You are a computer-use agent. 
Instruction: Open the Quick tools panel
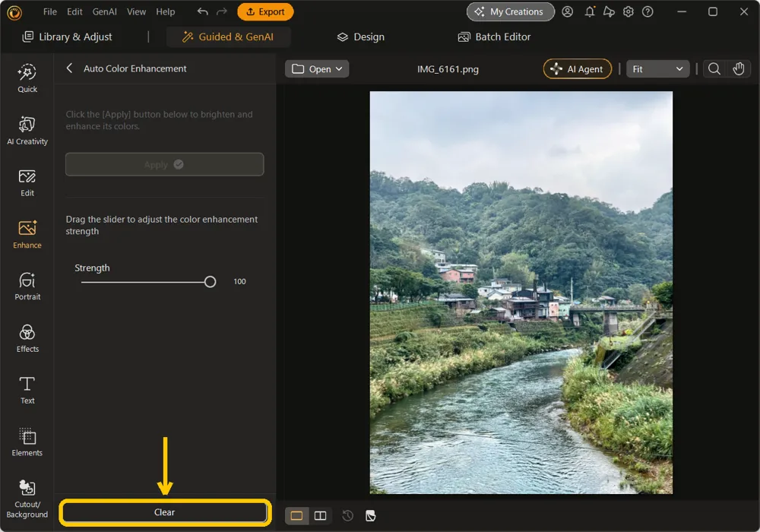[x=27, y=78]
